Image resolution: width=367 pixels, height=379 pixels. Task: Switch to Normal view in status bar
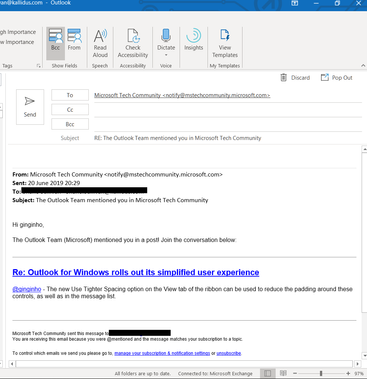tap(267, 373)
